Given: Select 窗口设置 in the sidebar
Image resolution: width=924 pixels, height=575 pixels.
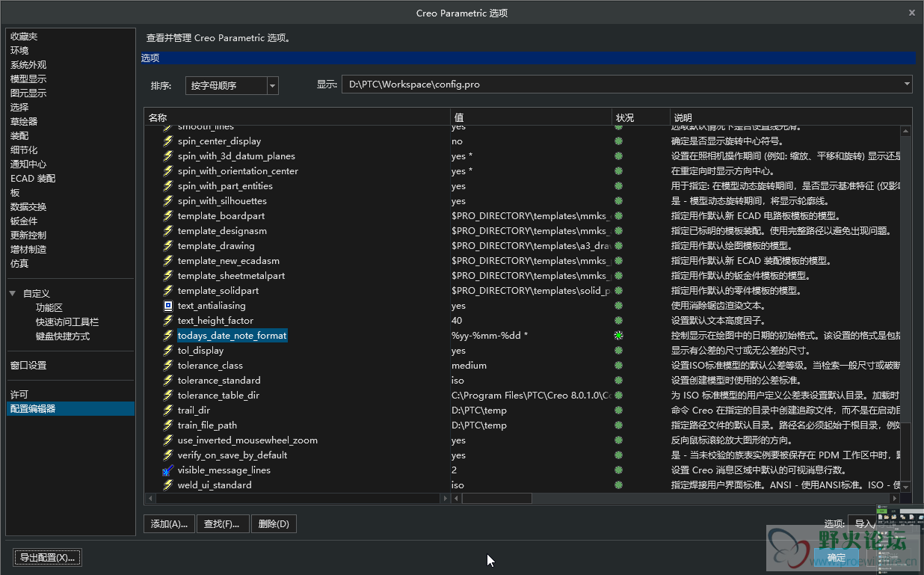Looking at the screenshot, I should point(28,366).
